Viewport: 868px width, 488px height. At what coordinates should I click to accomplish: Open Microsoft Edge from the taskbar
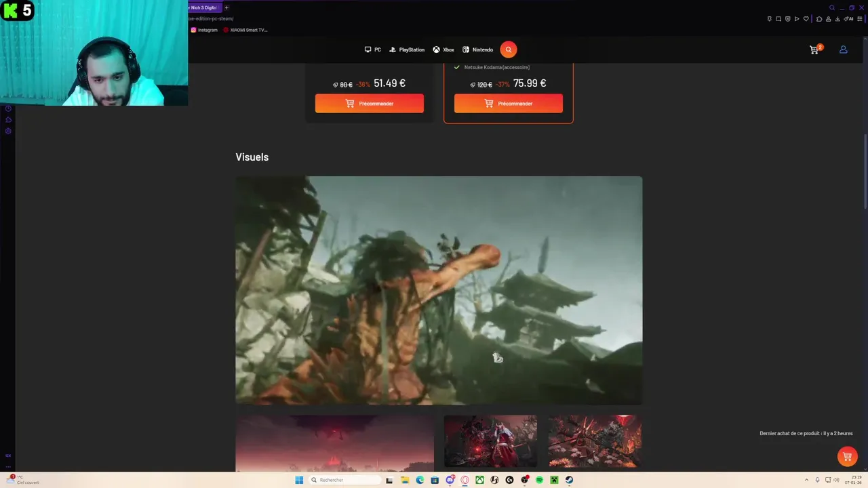420,480
